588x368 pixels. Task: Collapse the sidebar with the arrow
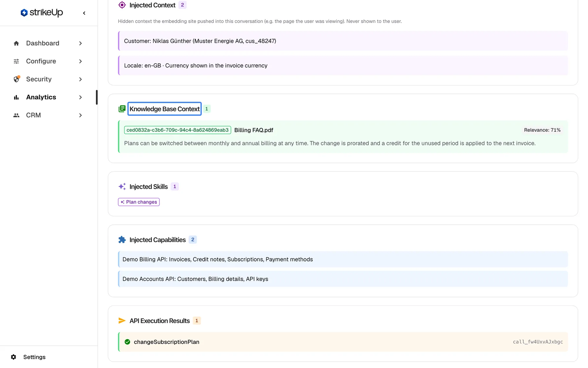84,13
